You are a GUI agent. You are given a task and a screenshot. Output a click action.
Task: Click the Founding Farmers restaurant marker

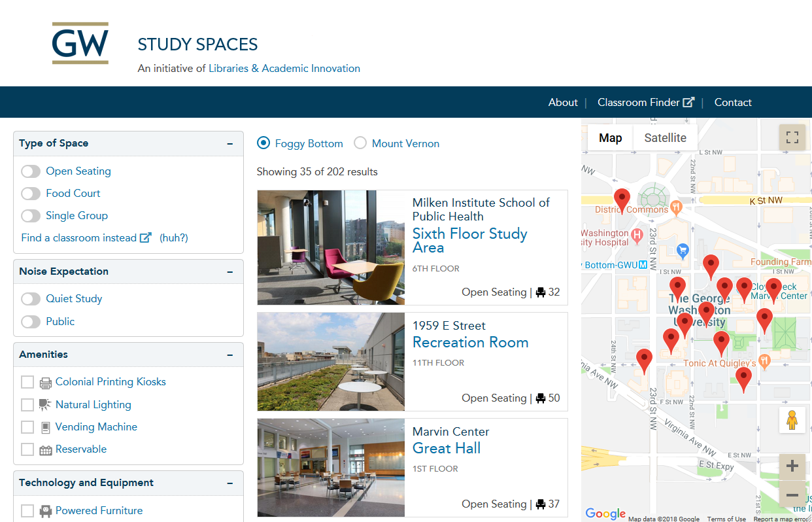[x=780, y=262]
